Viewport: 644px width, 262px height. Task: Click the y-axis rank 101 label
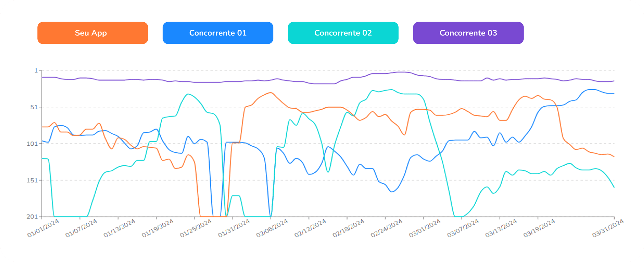coord(33,144)
